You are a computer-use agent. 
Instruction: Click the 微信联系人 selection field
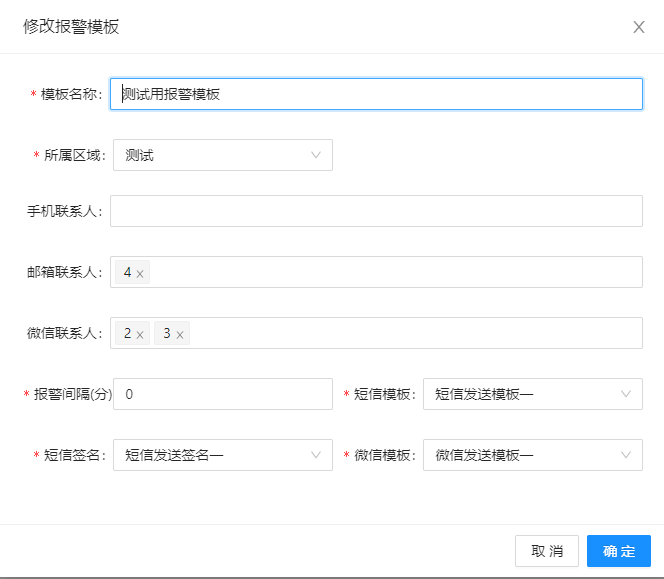tap(376, 333)
